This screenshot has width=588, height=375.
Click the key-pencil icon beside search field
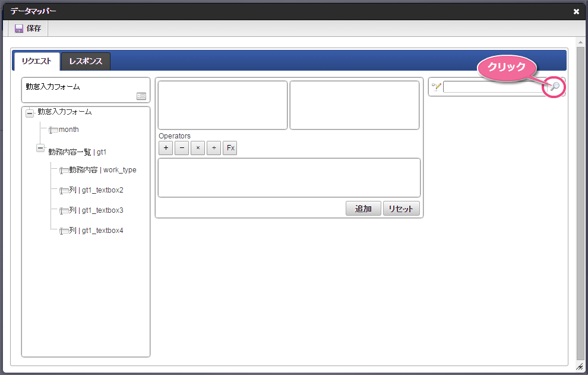tap(436, 87)
